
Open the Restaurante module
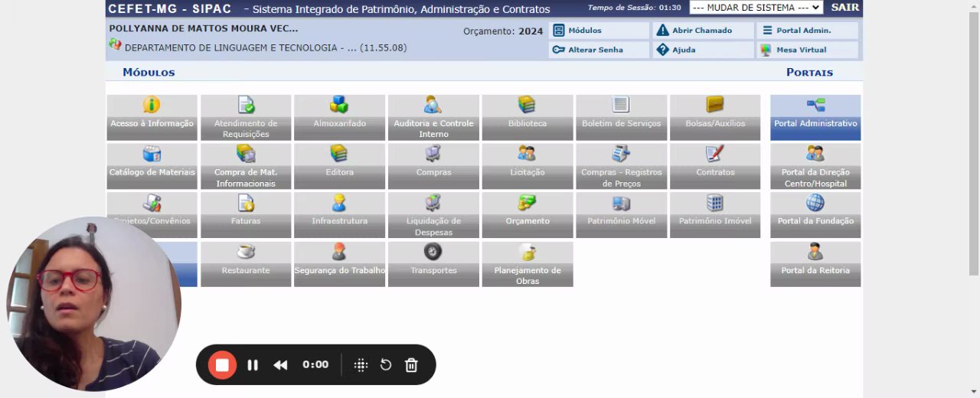tap(246, 264)
